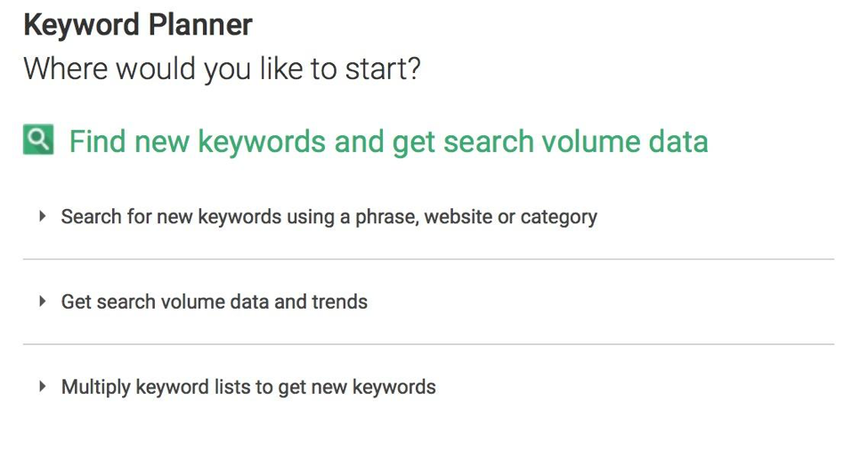Image resolution: width=868 pixels, height=450 pixels.
Task: Select "Get search volume data and trends" option
Action: pyautogui.click(x=214, y=301)
